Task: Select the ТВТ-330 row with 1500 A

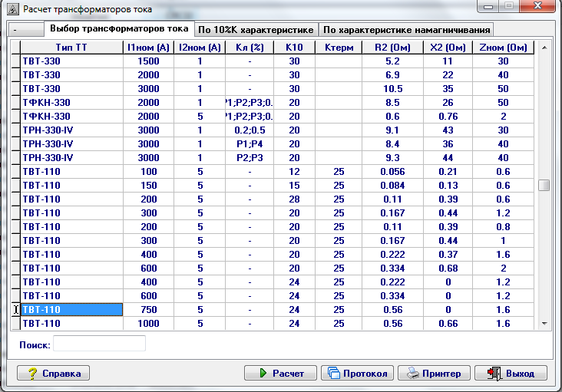Action: pyautogui.click(x=273, y=61)
